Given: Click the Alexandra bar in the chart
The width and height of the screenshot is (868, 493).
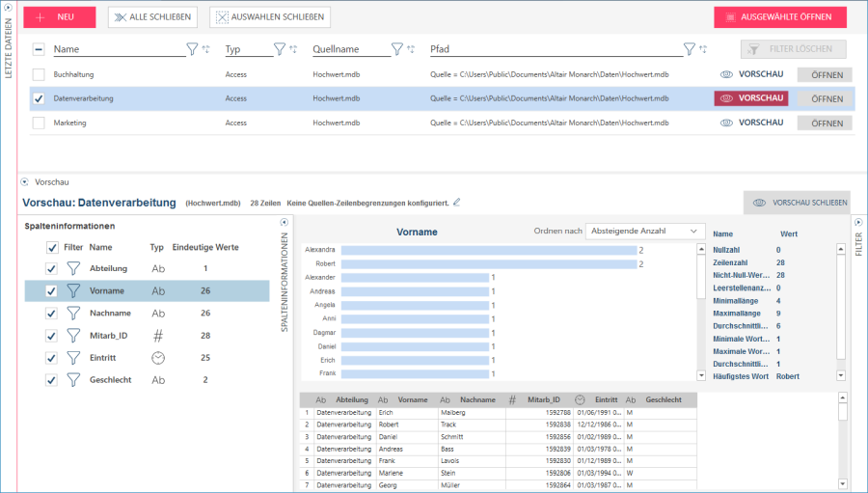Looking at the screenshot, I should [x=488, y=250].
